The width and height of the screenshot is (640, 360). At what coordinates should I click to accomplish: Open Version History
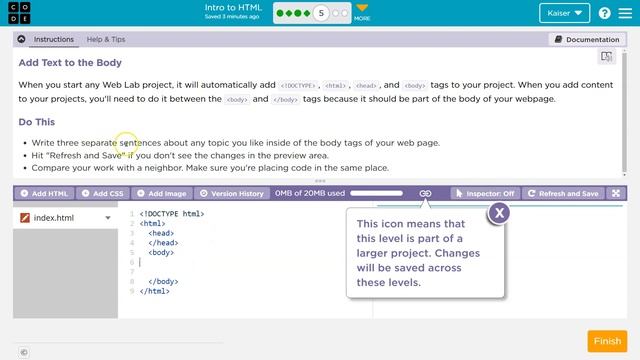pyautogui.click(x=232, y=193)
